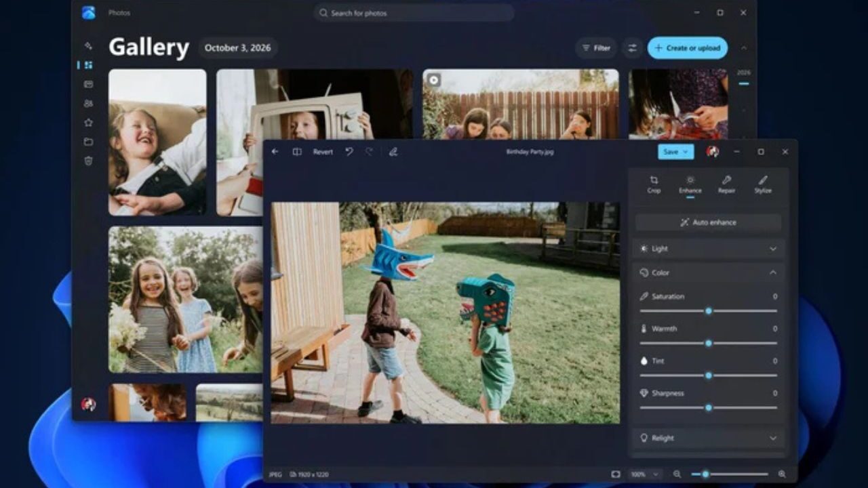Select the Enhance tab

pyautogui.click(x=690, y=184)
